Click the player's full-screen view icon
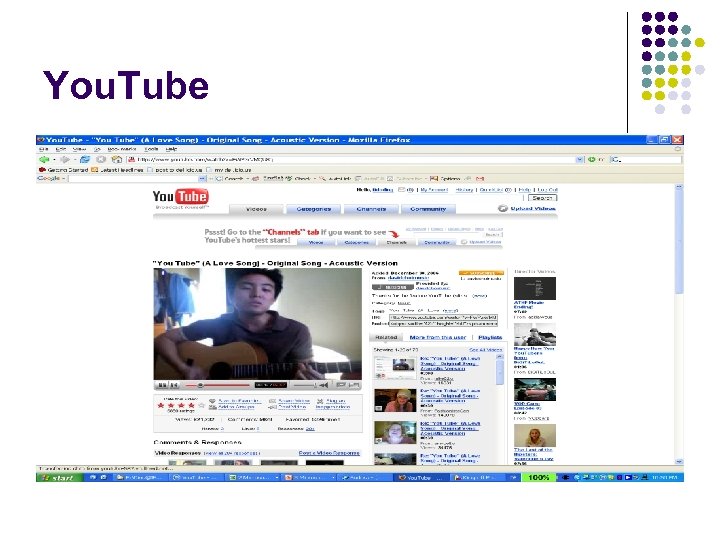The width and height of the screenshot is (720, 540). coord(354,385)
